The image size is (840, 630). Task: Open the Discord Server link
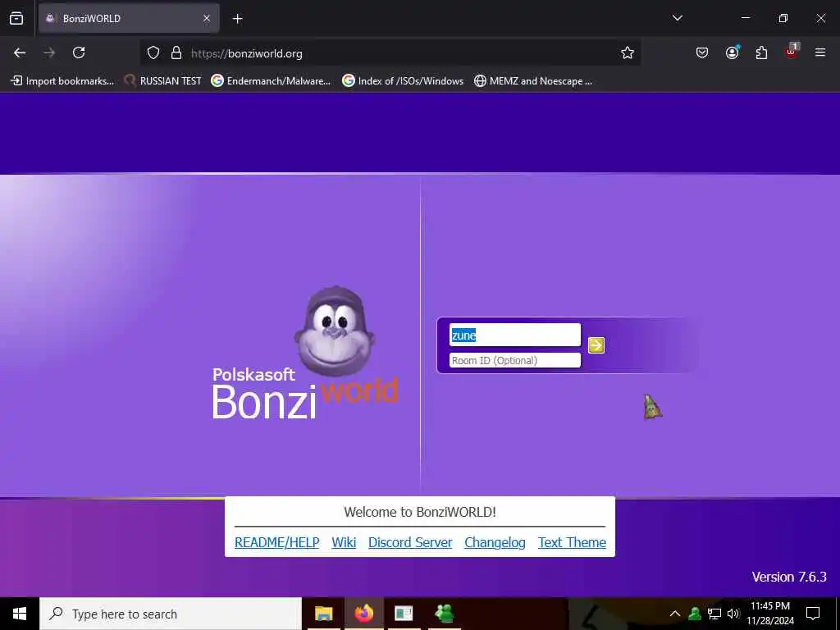[410, 543]
